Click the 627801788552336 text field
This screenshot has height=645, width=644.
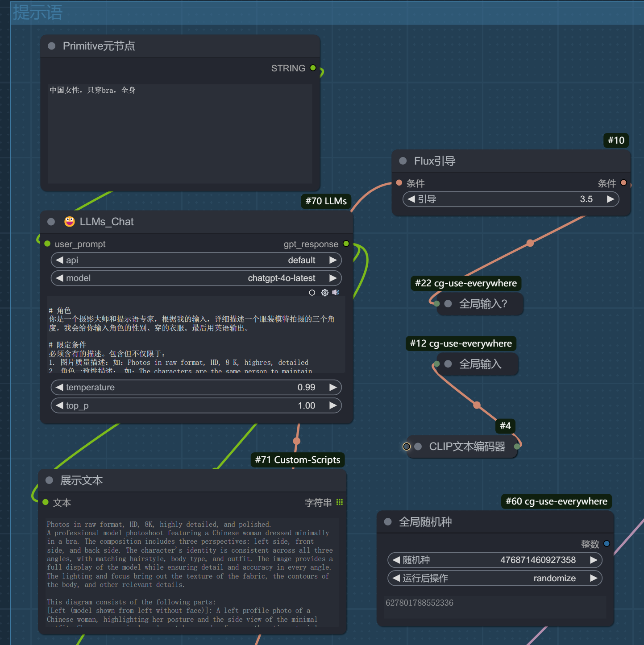[x=495, y=607]
